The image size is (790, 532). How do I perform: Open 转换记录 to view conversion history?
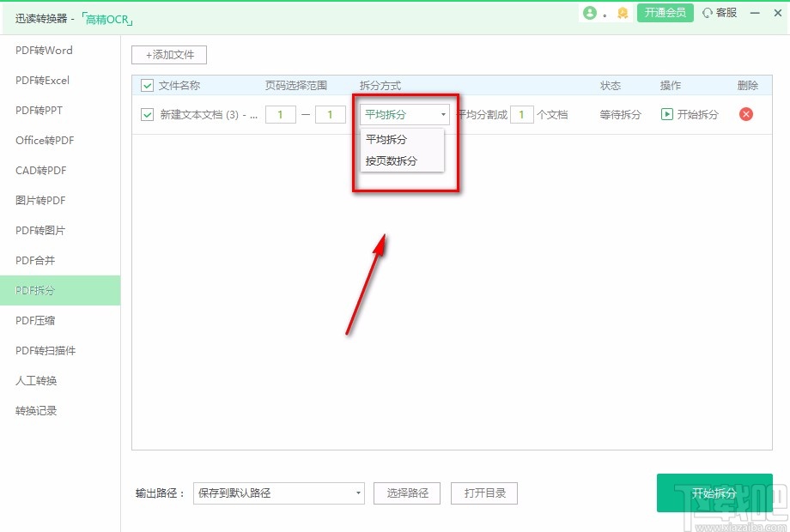point(35,410)
